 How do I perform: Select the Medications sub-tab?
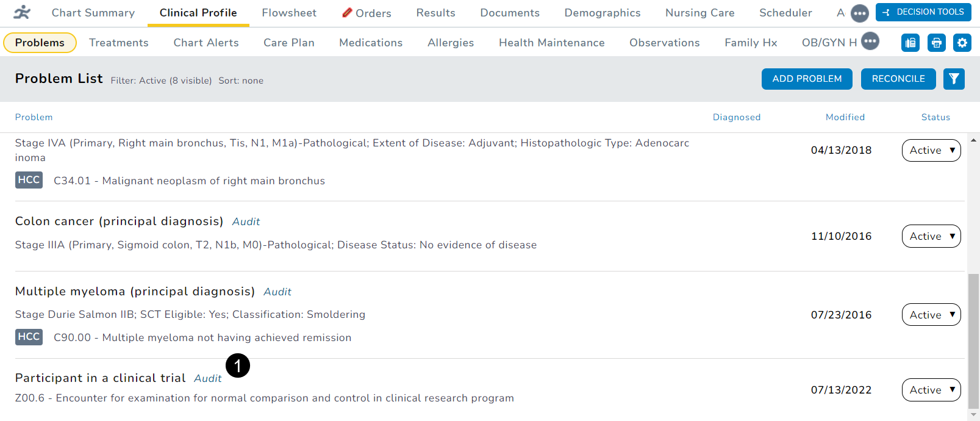click(371, 43)
